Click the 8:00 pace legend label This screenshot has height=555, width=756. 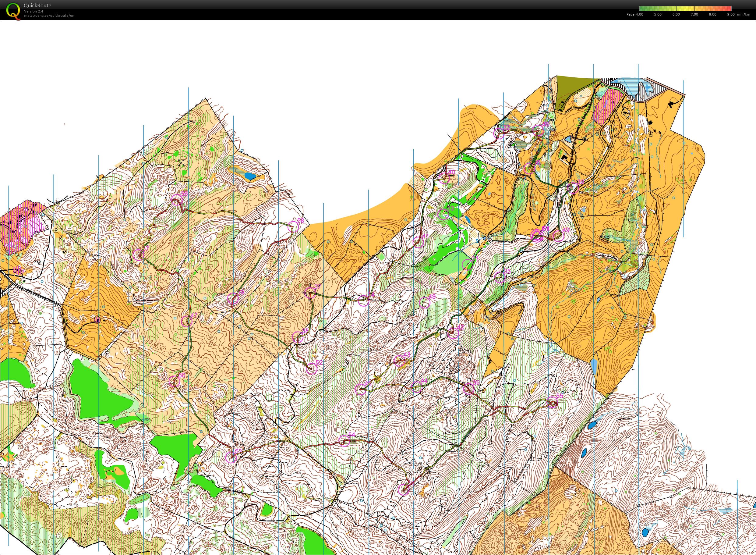click(712, 14)
